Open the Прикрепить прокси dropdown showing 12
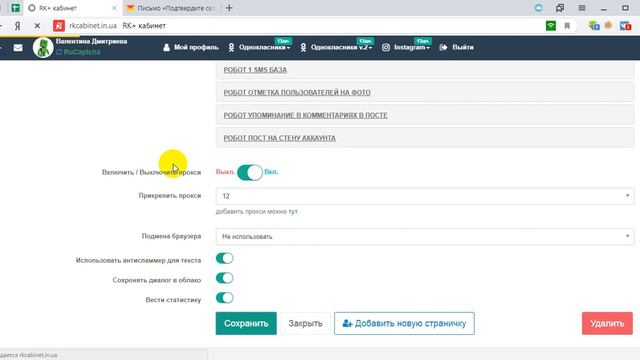Screen dimensions: 640x360 [425, 196]
